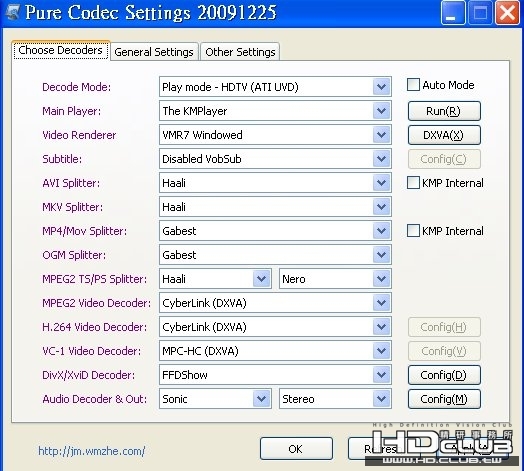Expand the Main Player dropdown
The height and width of the screenshot is (471, 524).
click(x=275, y=111)
